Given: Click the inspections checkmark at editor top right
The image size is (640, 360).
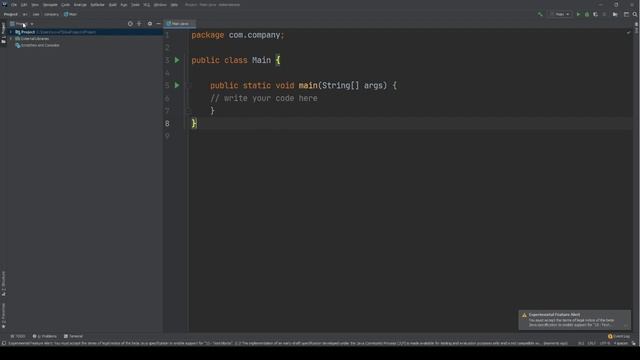Looking at the screenshot, I should click(628, 32).
